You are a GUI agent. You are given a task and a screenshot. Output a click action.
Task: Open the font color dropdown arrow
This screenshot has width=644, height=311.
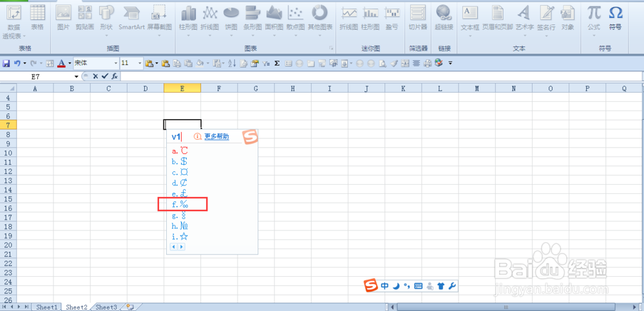70,63
